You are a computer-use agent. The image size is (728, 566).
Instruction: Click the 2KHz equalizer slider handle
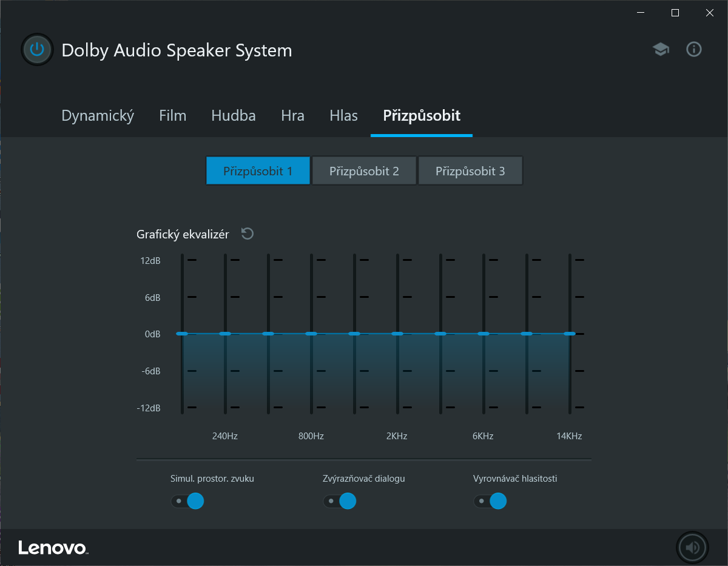click(397, 334)
